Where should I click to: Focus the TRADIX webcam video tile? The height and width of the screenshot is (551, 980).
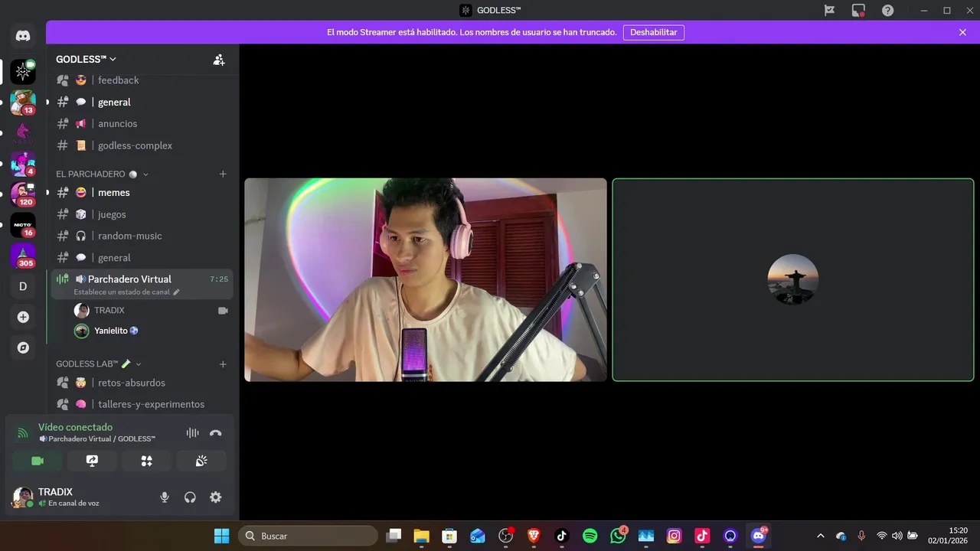click(426, 280)
